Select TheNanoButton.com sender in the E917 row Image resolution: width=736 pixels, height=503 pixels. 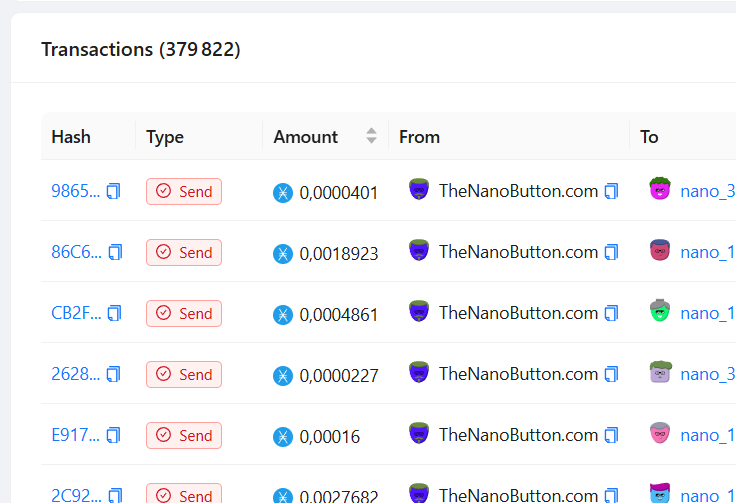(518, 435)
